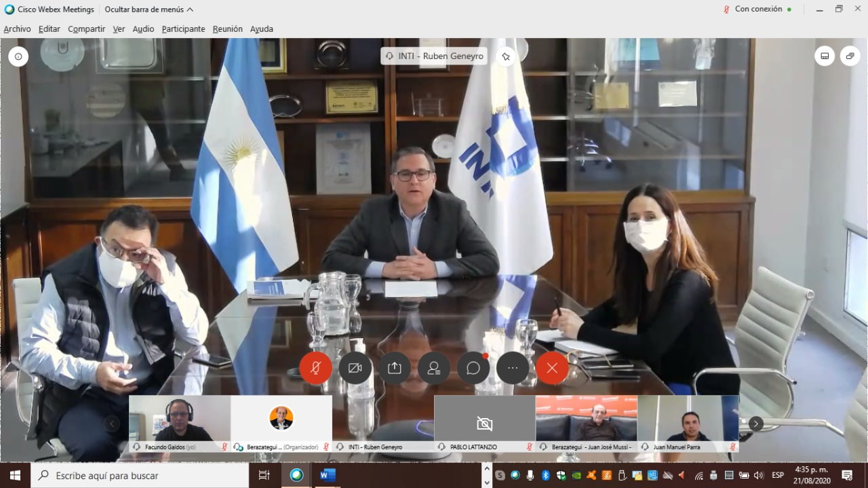Open the Participante menu
Screen dimensions: 868x488
183,29
